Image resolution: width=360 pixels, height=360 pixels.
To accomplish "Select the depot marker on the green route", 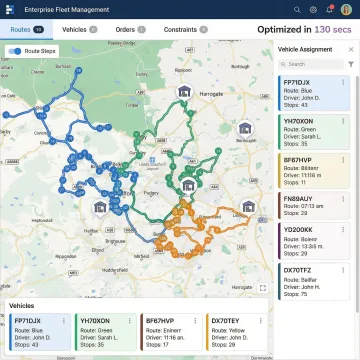I will pyautogui.click(x=188, y=186).
